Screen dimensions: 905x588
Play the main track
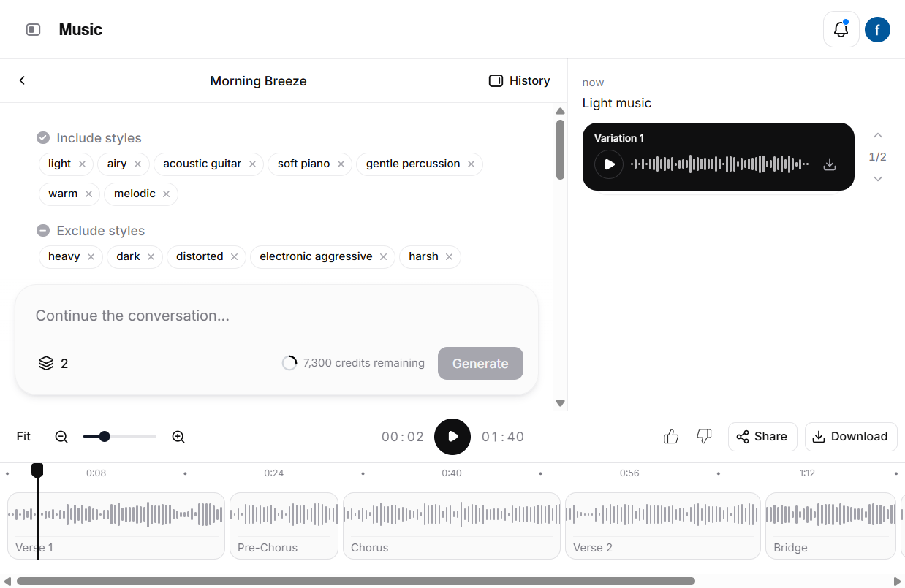[x=452, y=437]
